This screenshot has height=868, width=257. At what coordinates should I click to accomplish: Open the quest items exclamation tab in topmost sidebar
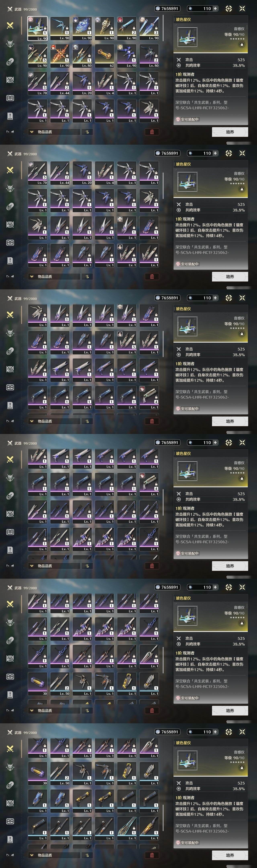pyautogui.click(x=10, y=116)
